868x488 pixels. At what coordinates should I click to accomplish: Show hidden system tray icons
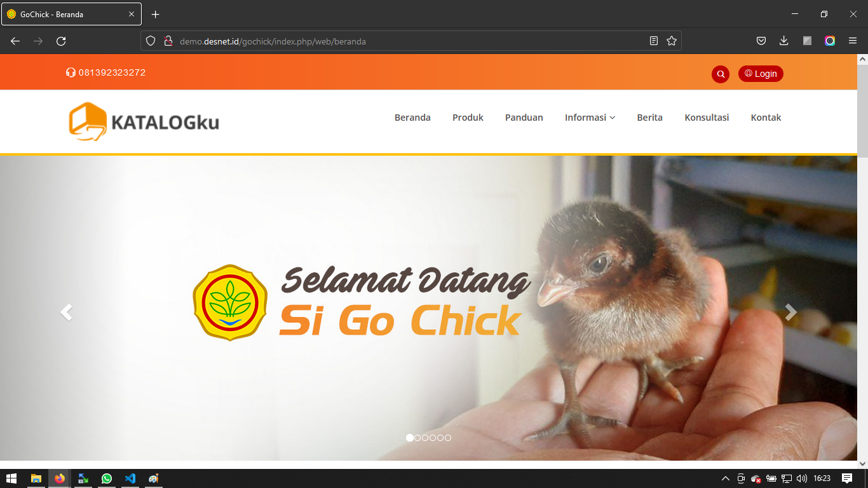coord(725,478)
